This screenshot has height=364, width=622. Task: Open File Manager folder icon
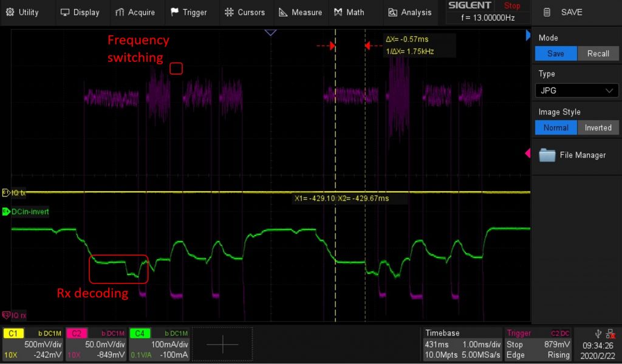point(547,155)
